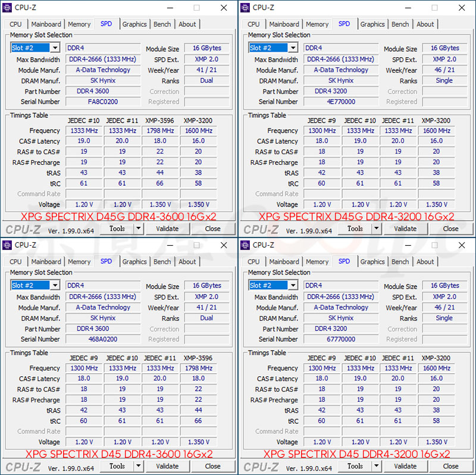This screenshot has width=476, height=475.
Task: Click serial number 4E770000 field
Action: 341,102
